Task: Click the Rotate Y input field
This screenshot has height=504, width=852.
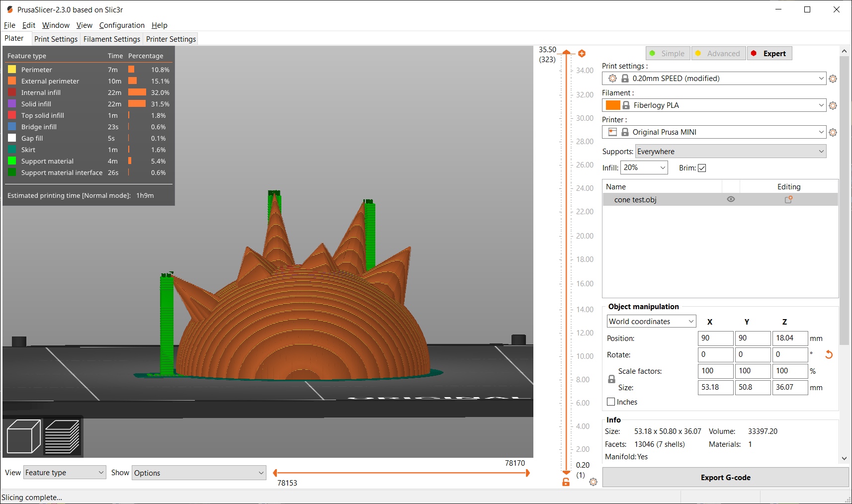Action: (753, 354)
